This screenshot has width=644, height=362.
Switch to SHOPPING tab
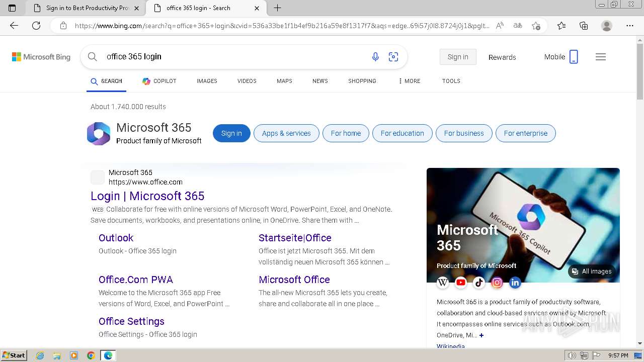tap(362, 81)
